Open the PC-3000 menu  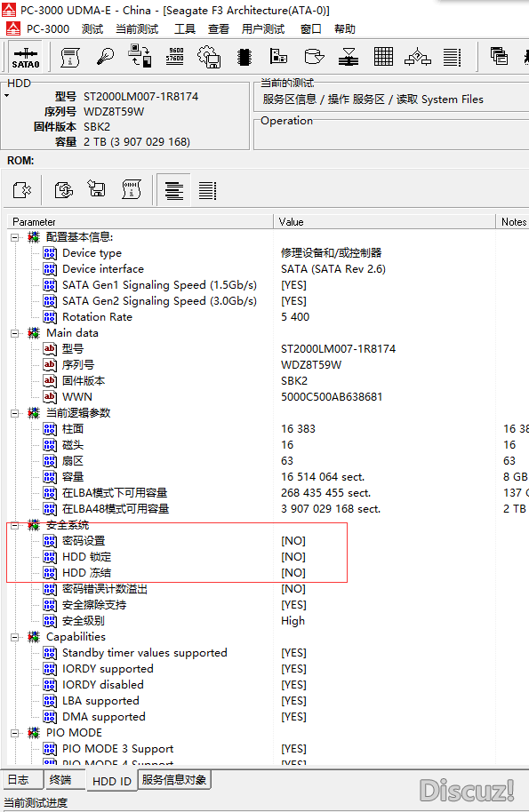48,29
